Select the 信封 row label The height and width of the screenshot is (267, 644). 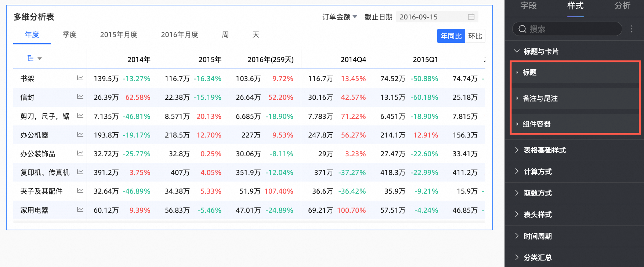[x=27, y=97]
